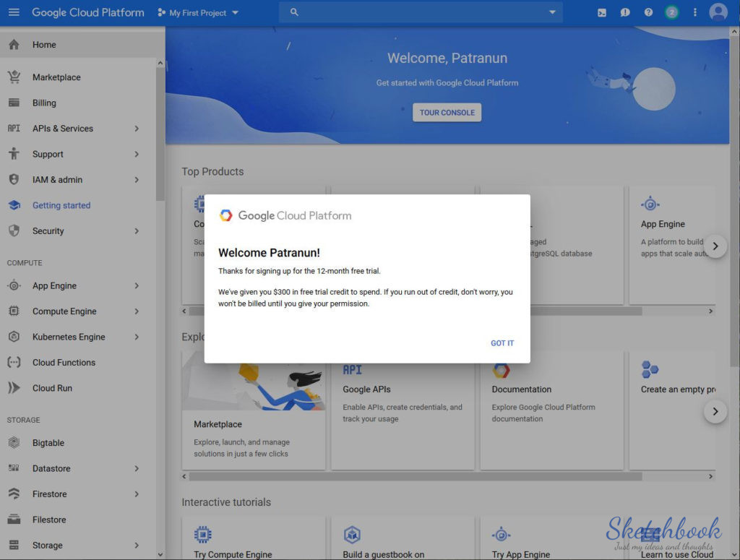Expand the Firestore submenu chevron

coord(137,494)
